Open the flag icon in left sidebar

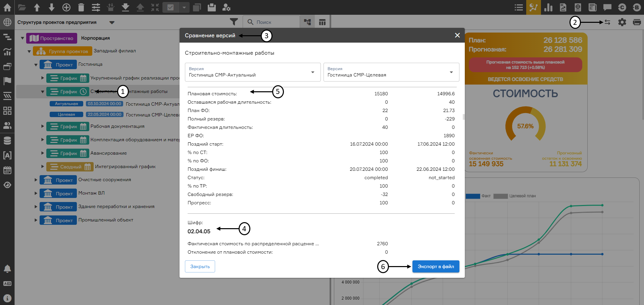click(x=7, y=81)
